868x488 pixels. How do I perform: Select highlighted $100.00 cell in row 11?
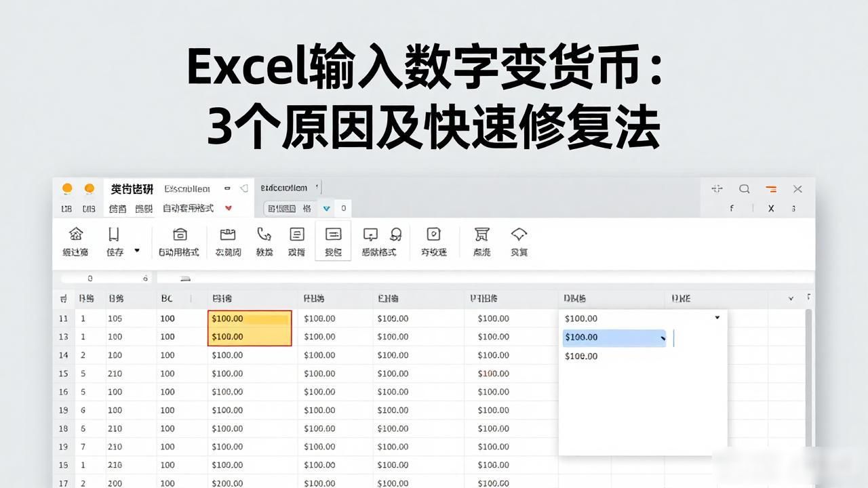[x=250, y=319]
